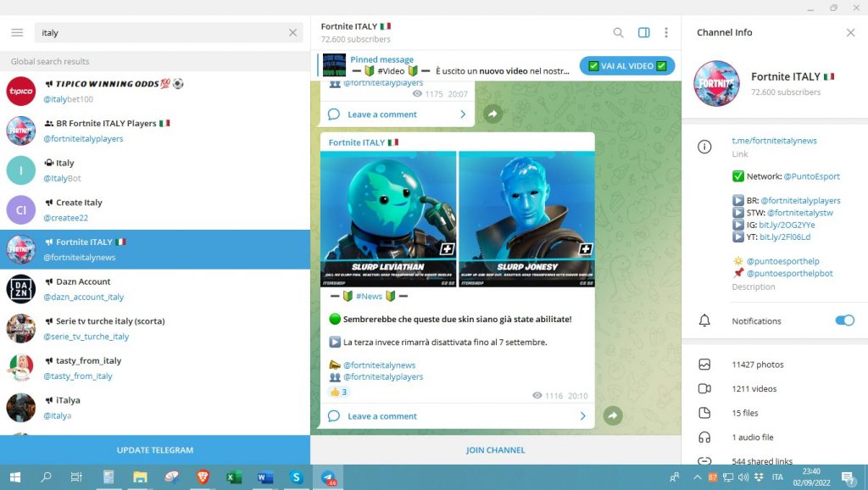Open the hamburger main menu
This screenshot has width=868, height=490.
[x=17, y=33]
